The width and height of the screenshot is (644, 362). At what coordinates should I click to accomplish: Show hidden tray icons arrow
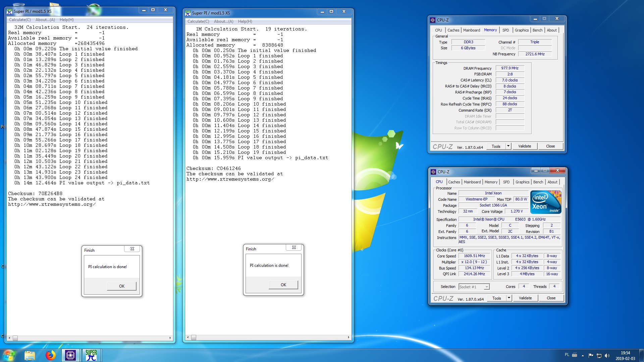(583, 355)
